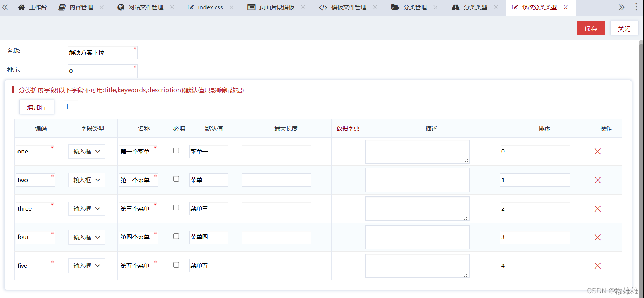Toggle required checkbox for 第三个菜单 row
This screenshot has height=298, width=644.
tap(176, 208)
